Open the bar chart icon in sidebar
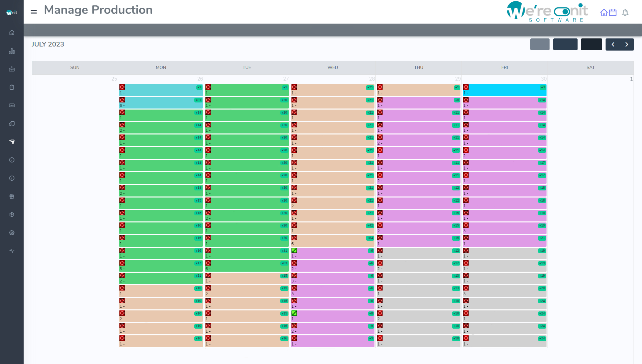 pyautogui.click(x=12, y=51)
